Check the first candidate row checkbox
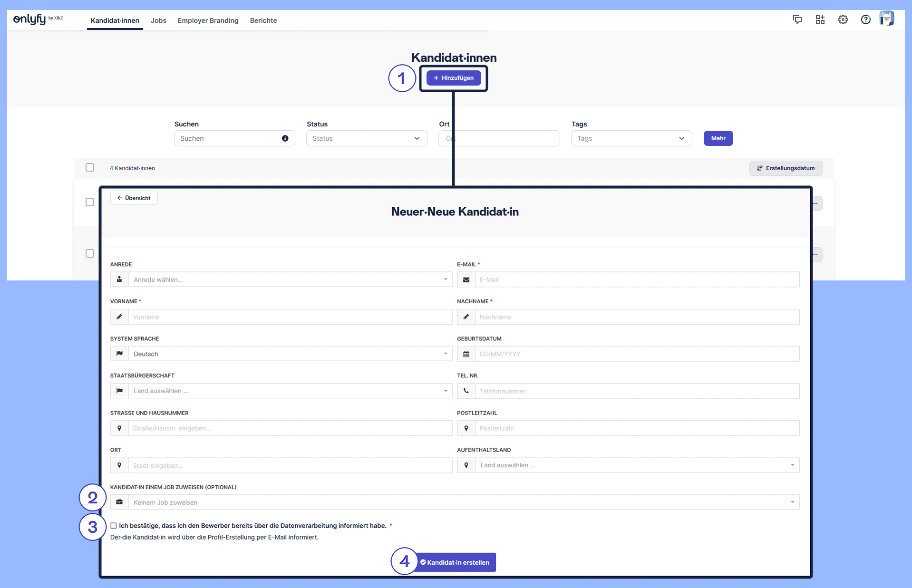The height and width of the screenshot is (588, 912). click(x=90, y=202)
